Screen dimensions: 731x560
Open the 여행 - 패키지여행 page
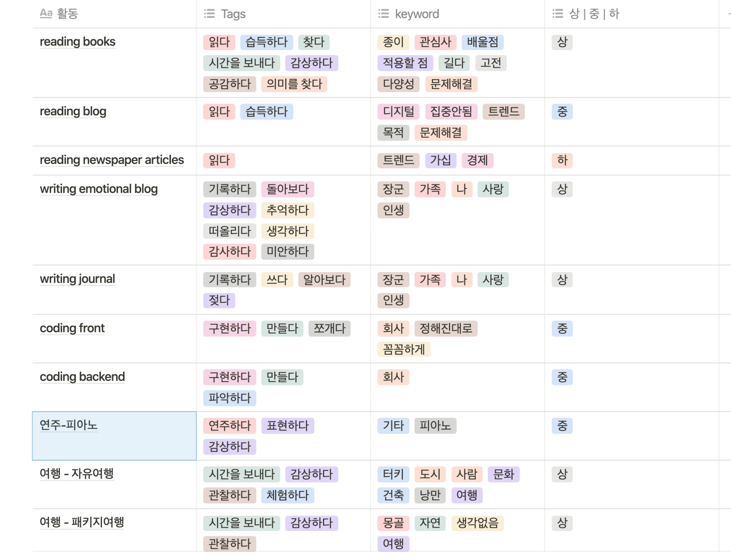[82, 522]
